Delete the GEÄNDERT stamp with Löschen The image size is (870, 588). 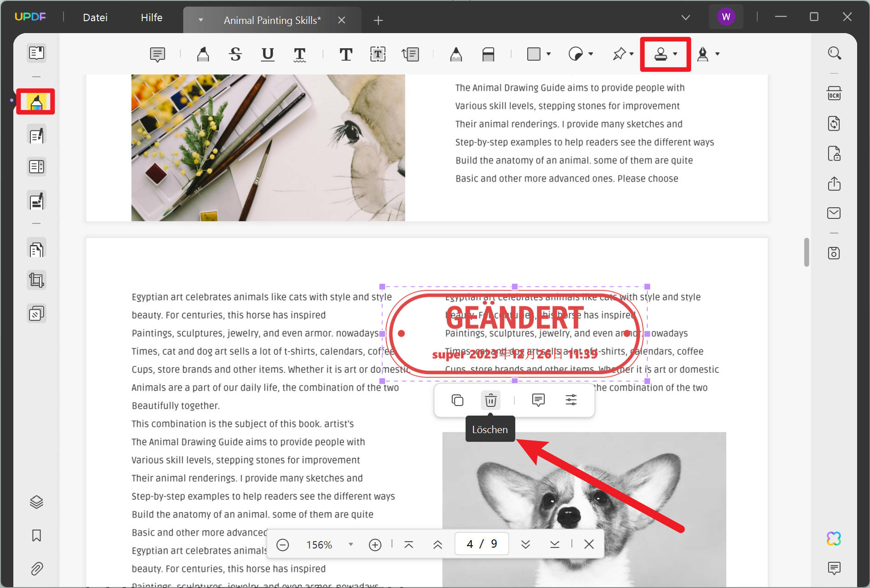coord(490,400)
